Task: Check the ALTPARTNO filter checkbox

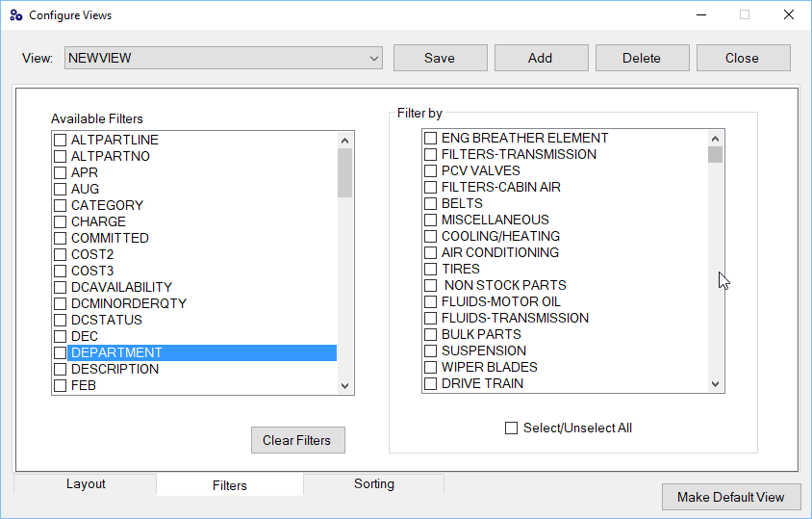Action: point(60,156)
